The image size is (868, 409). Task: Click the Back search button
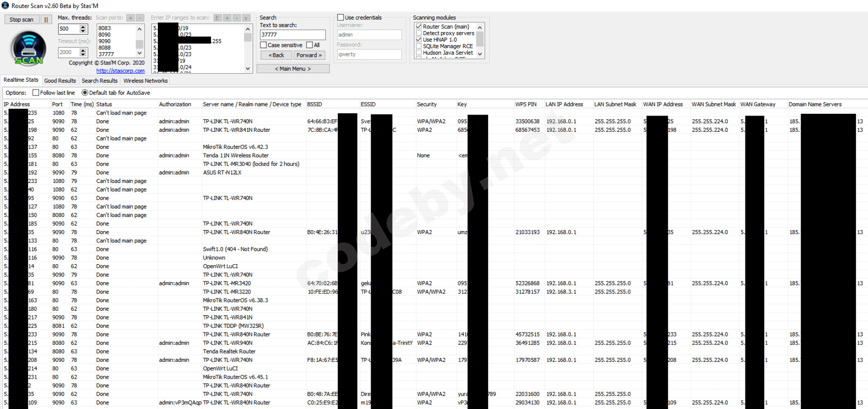point(276,55)
